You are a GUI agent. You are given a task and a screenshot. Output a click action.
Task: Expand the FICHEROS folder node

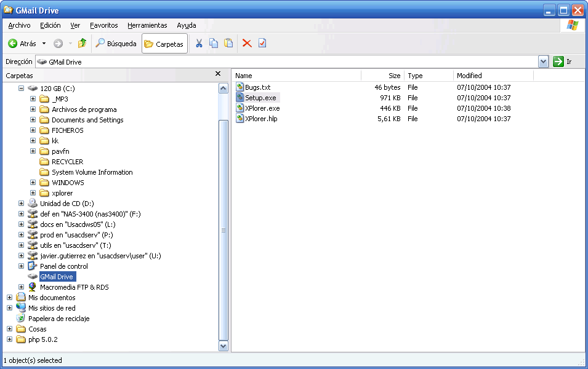pos(33,130)
